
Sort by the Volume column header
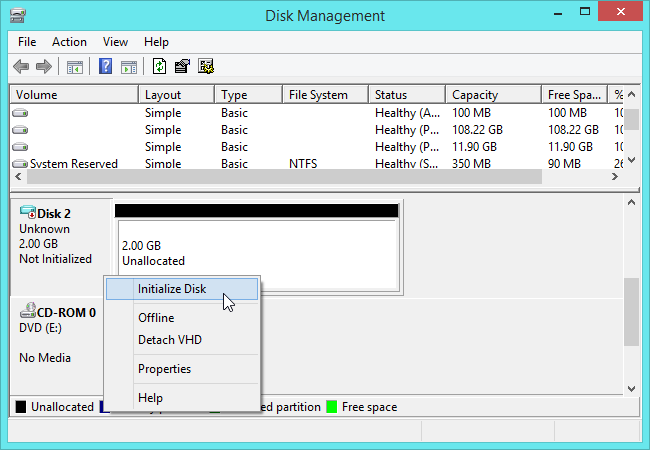coord(74,95)
